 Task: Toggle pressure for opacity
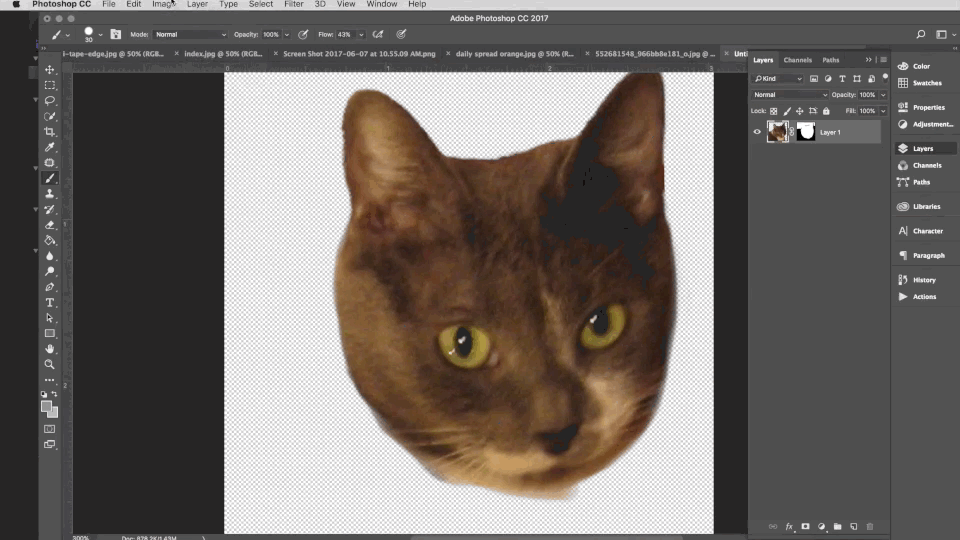pos(303,34)
